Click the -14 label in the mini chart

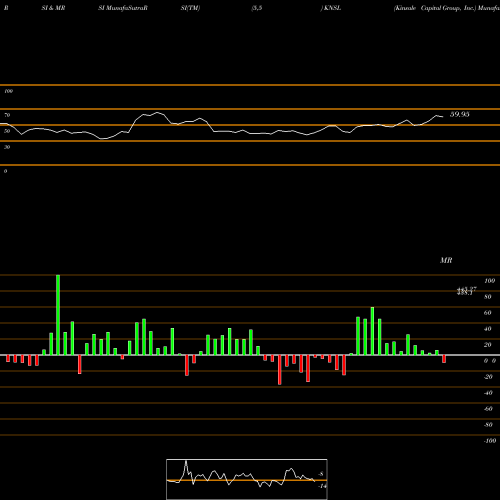pyautogui.click(x=322, y=486)
